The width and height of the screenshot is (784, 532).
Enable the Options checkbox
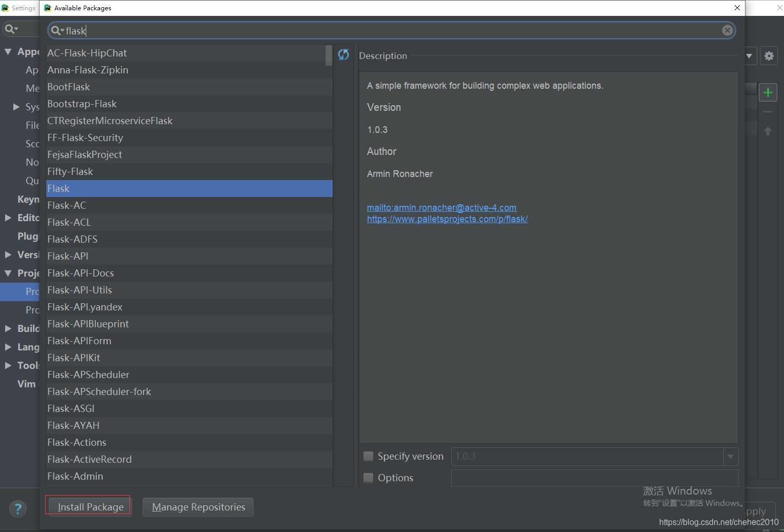[x=368, y=478]
